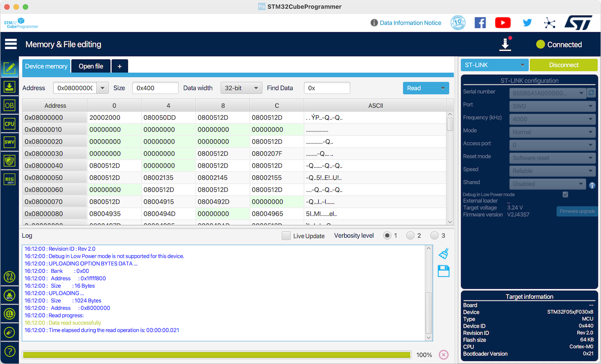
Task: Open the EL external loader icon
Action: (x=9, y=314)
